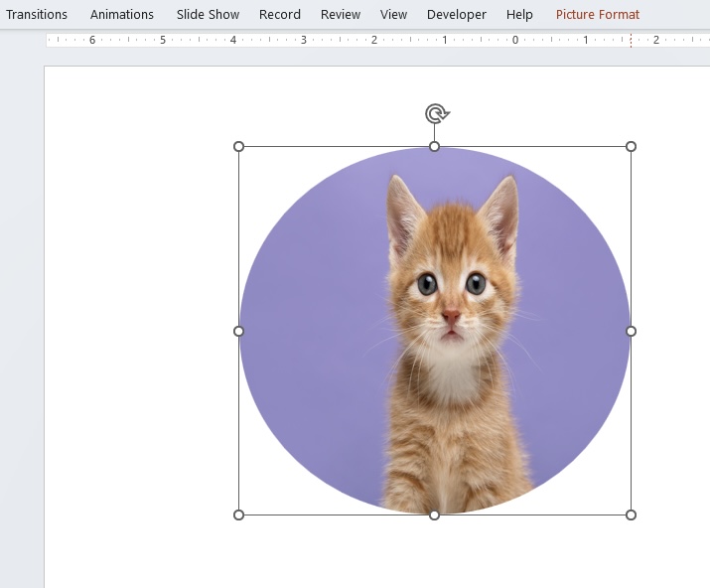Click the bottom-right corner sizing handle
This screenshot has height=588, width=710.
[x=631, y=515]
